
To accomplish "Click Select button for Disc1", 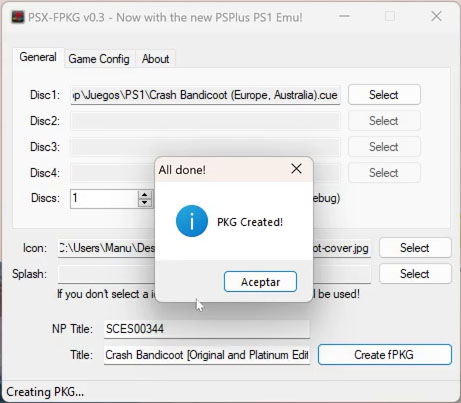I will click(384, 95).
